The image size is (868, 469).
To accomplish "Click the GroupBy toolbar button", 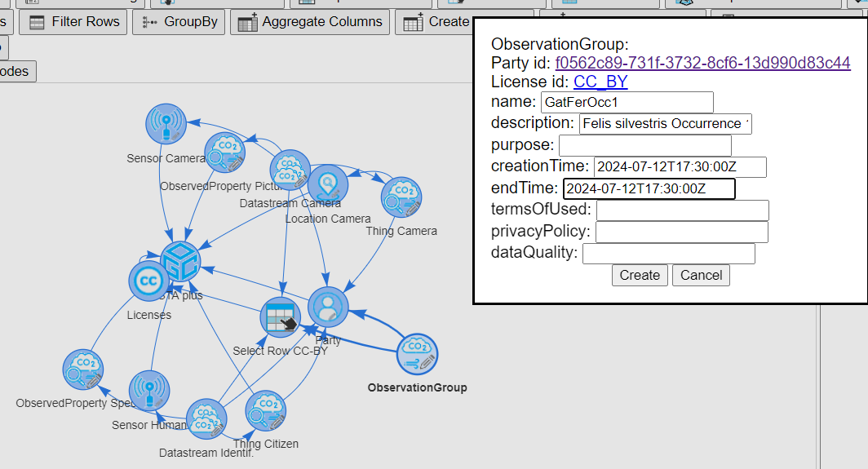I will point(179,22).
